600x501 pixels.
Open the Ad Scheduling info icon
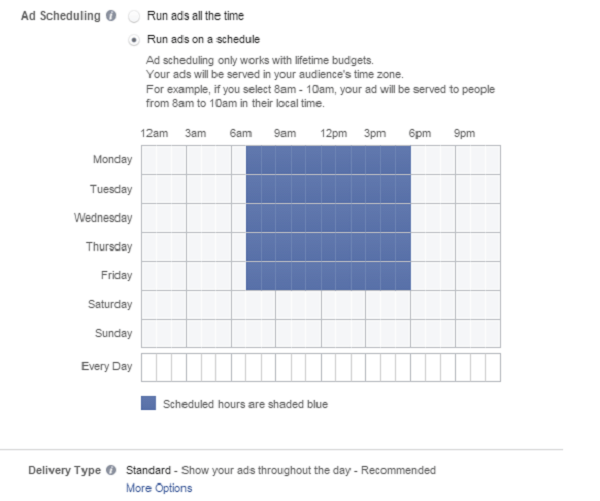[111, 16]
